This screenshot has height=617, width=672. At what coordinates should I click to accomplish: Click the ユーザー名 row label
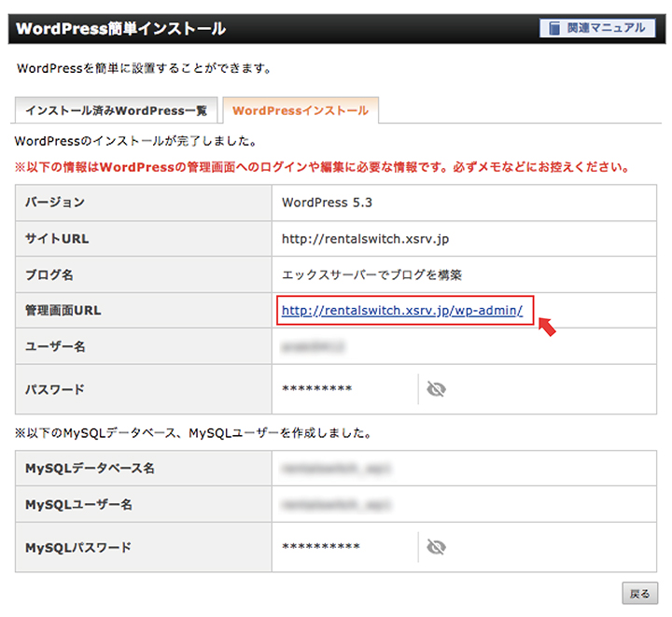(x=55, y=346)
